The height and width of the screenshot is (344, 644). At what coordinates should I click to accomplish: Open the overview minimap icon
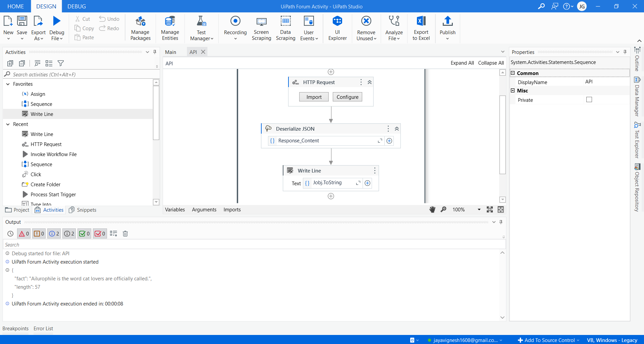[501, 210]
